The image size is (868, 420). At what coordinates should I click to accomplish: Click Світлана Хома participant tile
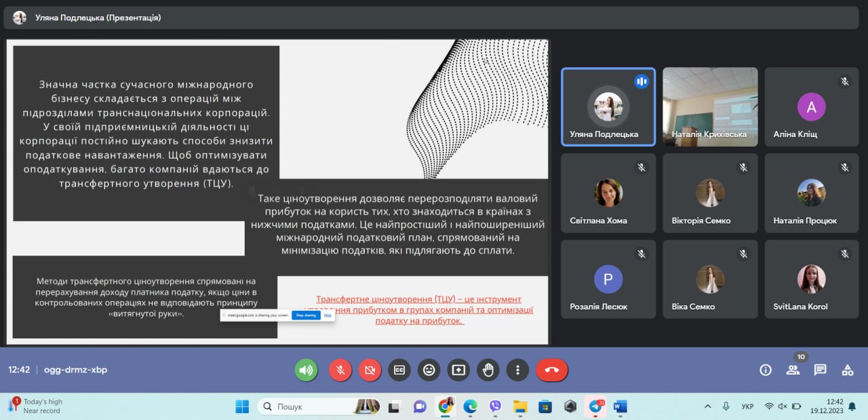click(x=608, y=193)
